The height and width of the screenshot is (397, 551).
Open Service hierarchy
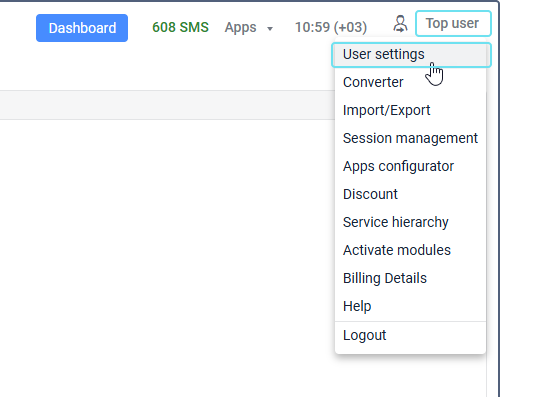click(x=410, y=222)
